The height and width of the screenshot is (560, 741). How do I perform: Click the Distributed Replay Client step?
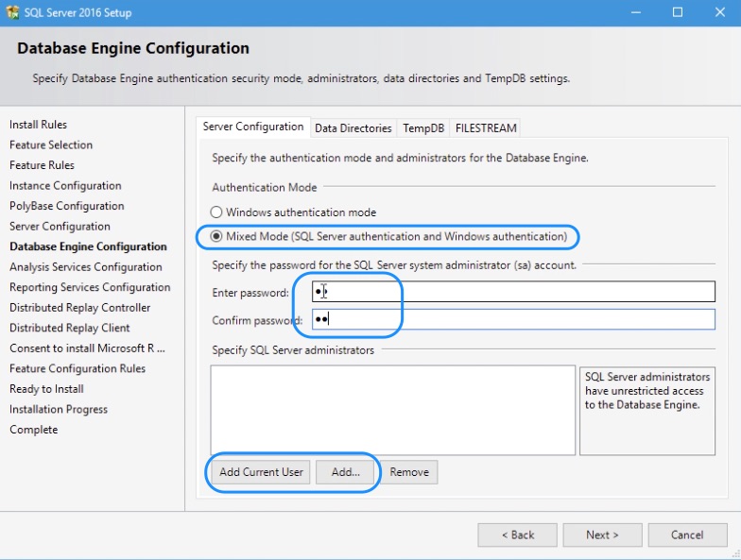(x=70, y=328)
